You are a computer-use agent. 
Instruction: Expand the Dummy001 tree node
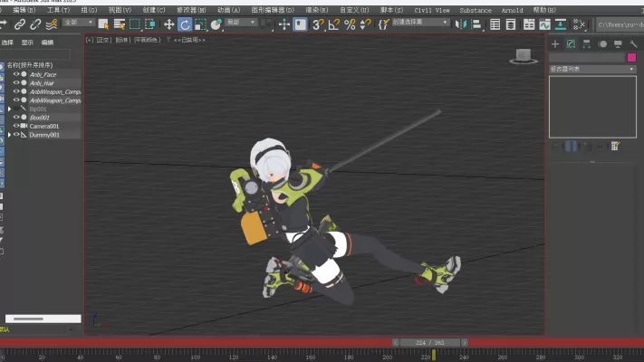pyautogui.click(x=9, y=135)
